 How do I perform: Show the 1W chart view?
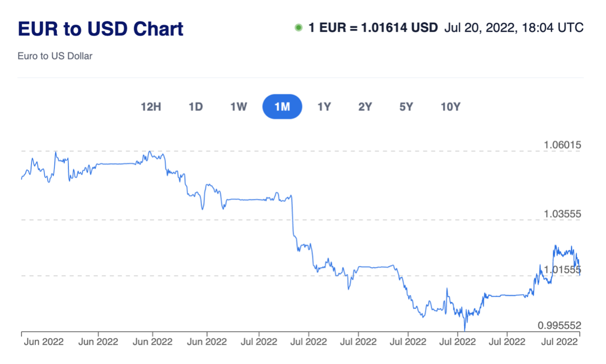238,107
